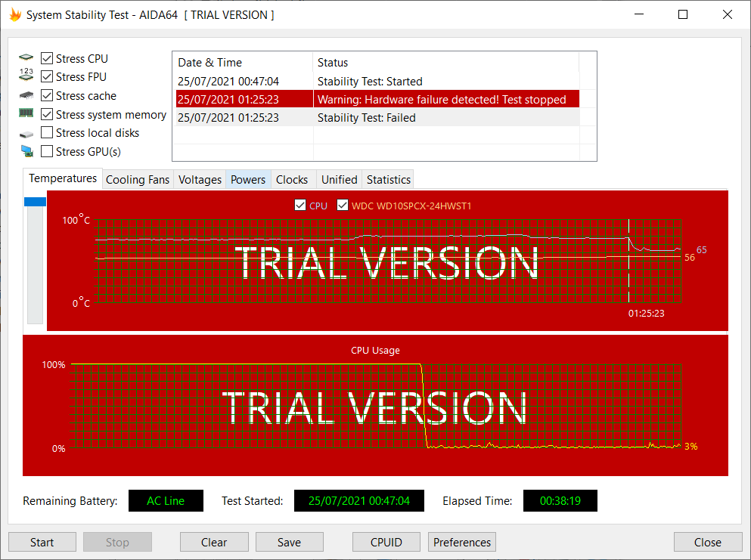
Task: Click the scrollbar thumb left of temperature graph
Action: point(35,202)
